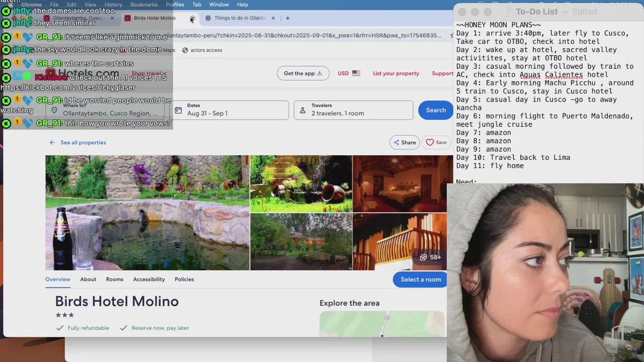Viewport: 644px width, 362px height.
Task: Click the Share button
Action: point(405,143)
